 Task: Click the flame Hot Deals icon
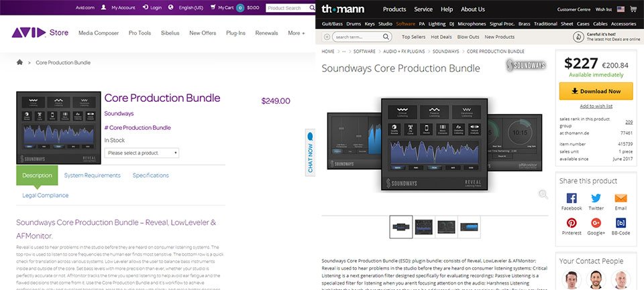578,37
